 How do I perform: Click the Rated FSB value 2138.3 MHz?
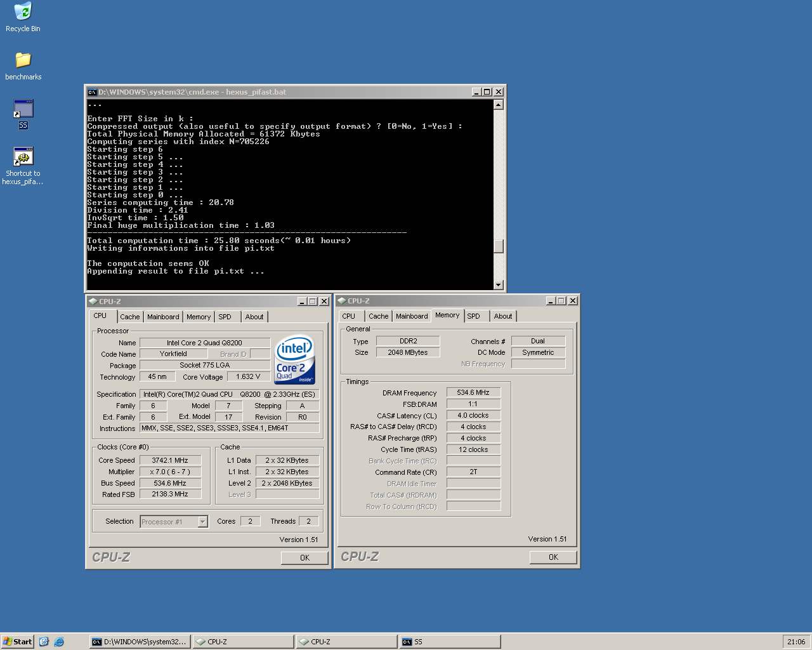tap(170, 494)
